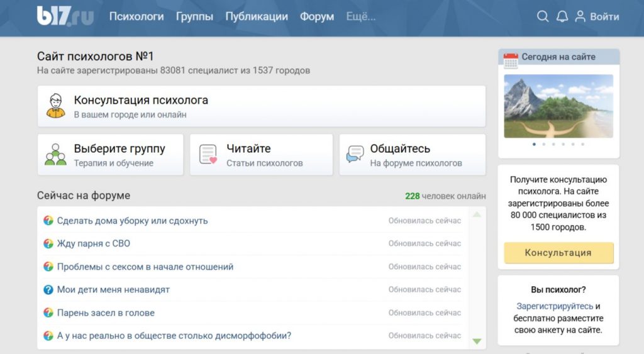
Task: Click the yellow Консультация button
Action: (x=558, y=253)
